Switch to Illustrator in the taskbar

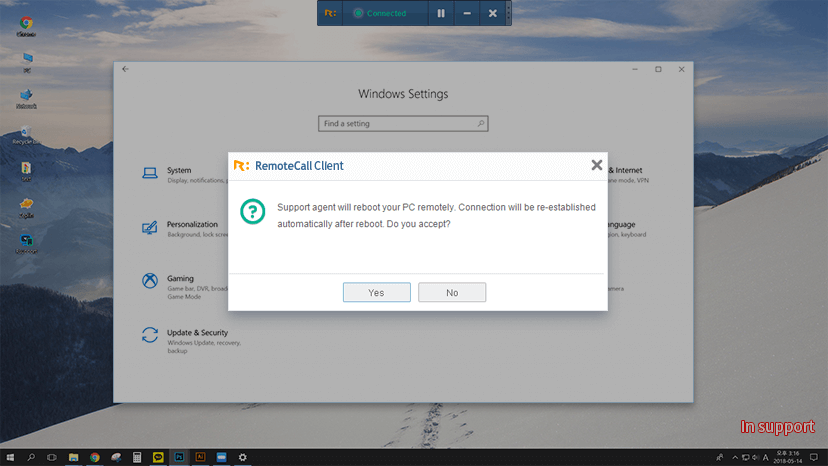click(200, 457)
